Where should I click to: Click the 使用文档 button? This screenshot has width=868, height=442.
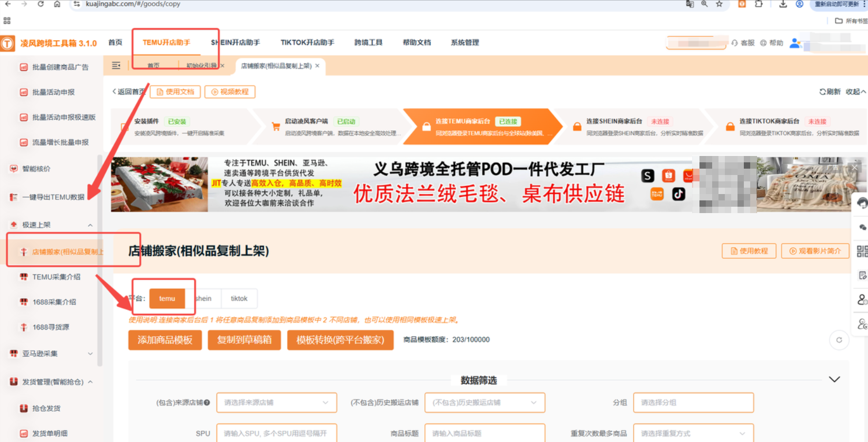(175, 91)
